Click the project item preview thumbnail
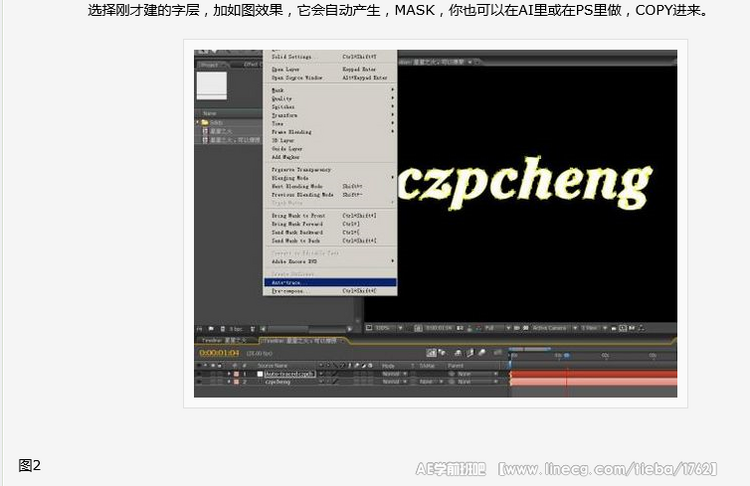The height and width of the screenshot is (486, 750). click(212, 86)
